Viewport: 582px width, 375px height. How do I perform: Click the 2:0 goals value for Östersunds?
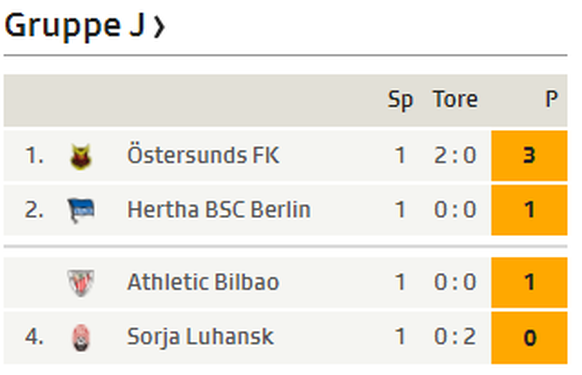(x=455, y=156)
